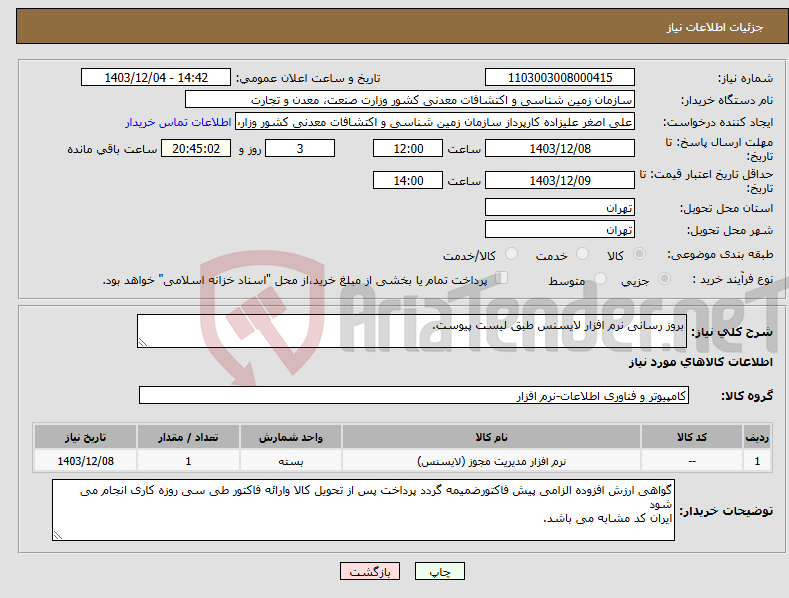Screen dimensions: 789x598
Task: Click the response deadline date 1403/12/08 field
Action: 560,148
